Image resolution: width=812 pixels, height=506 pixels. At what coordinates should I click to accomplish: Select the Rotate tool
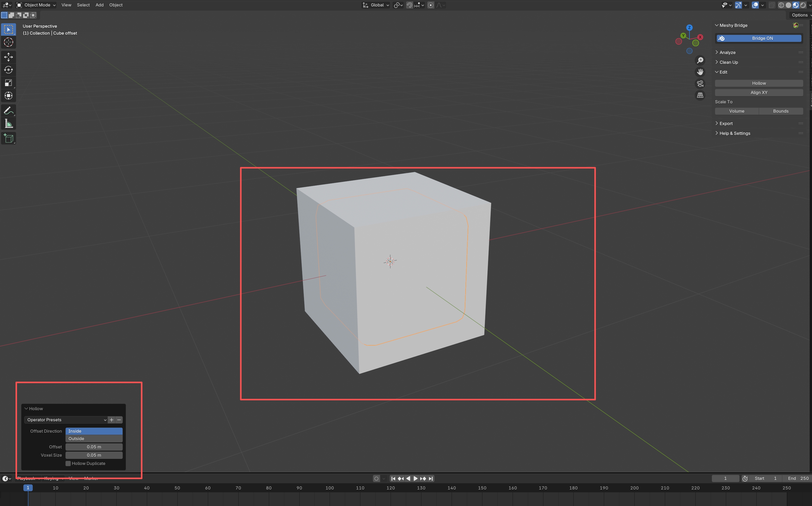pos(8,69)
